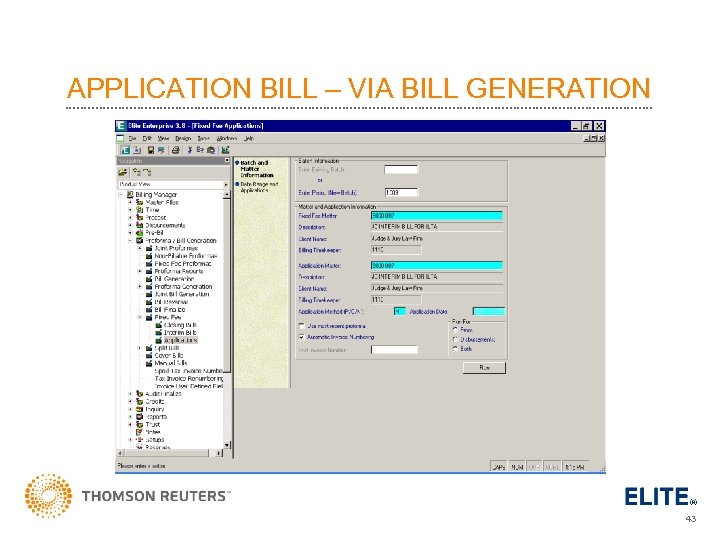Click the Application Date field
The height and width of the screenshot is (540, 720).
click(489, 312)
